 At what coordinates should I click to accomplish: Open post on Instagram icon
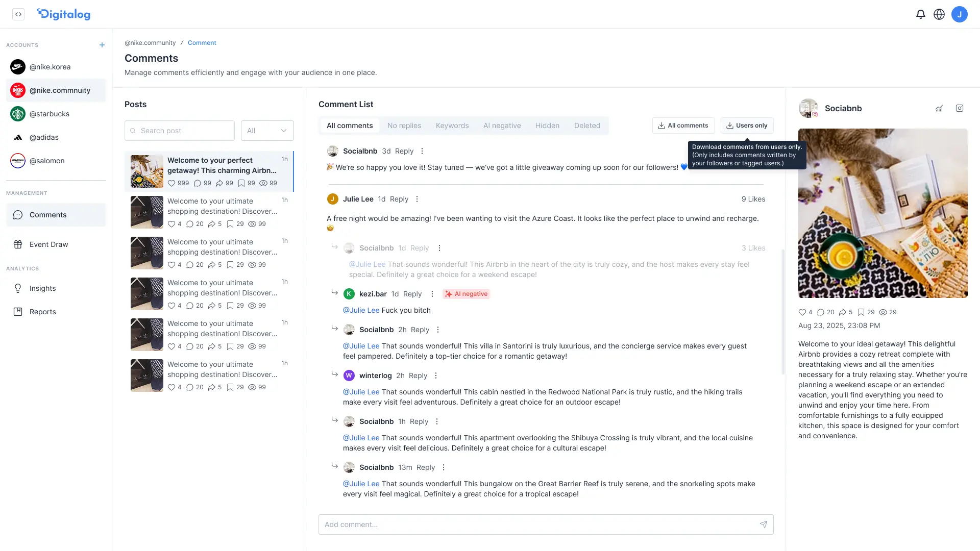[x=960, y=108]
